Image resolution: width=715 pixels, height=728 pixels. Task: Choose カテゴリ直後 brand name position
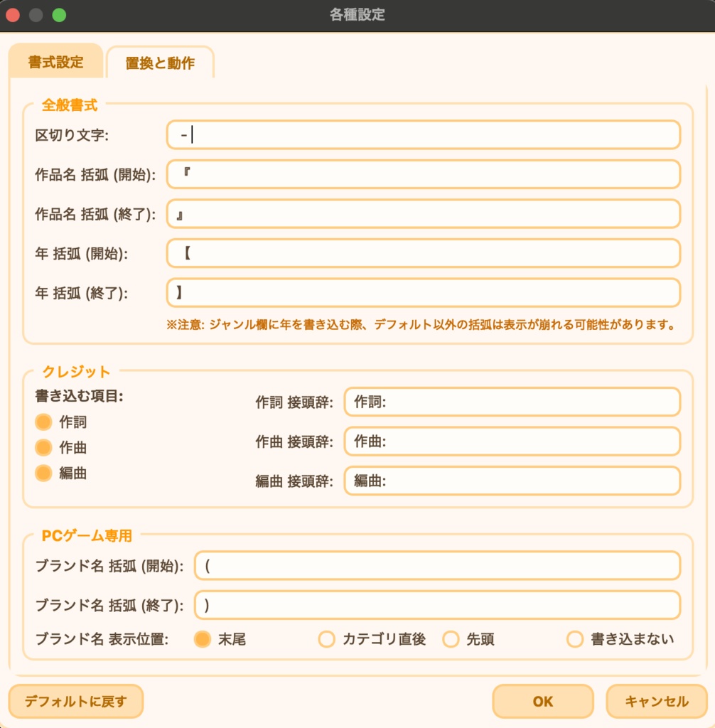point(326,639)
